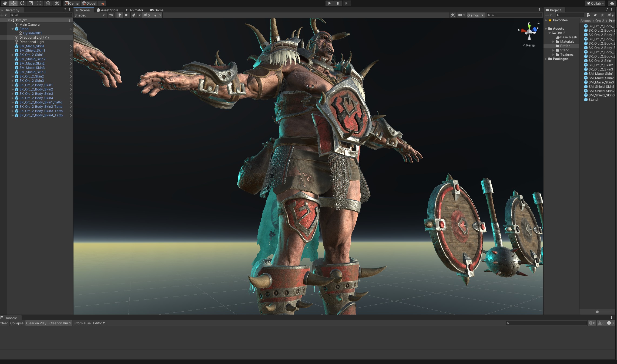Open the Shaded draw mode dropdown

tap(90, 15)
